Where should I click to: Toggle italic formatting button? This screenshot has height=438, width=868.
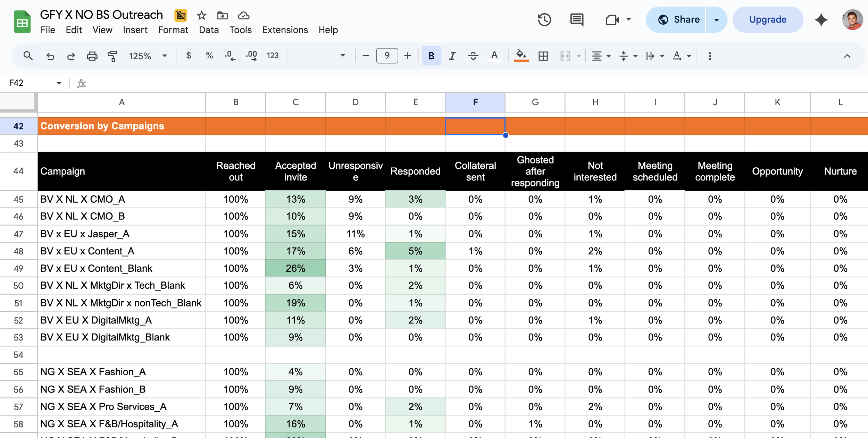tap(452, 56)
